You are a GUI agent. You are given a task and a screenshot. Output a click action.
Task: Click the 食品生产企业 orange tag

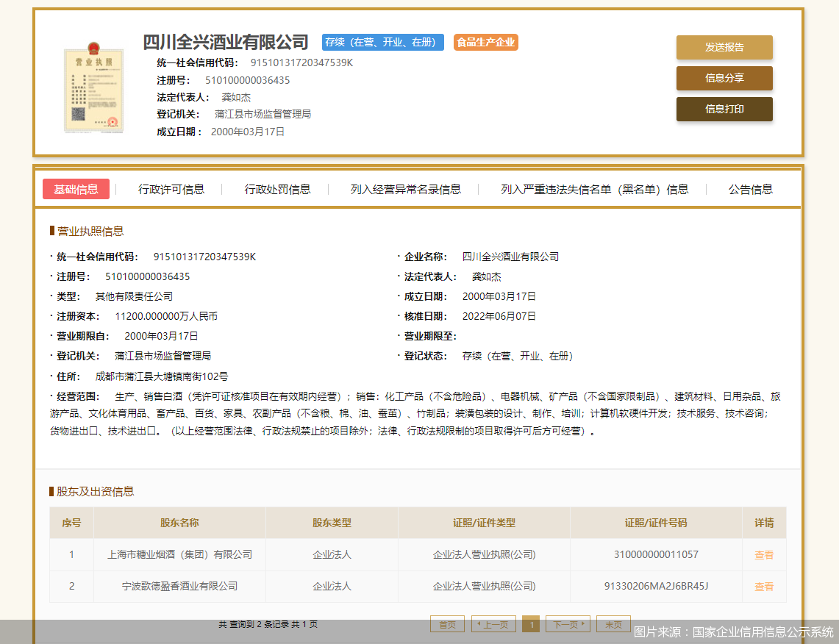486,42
